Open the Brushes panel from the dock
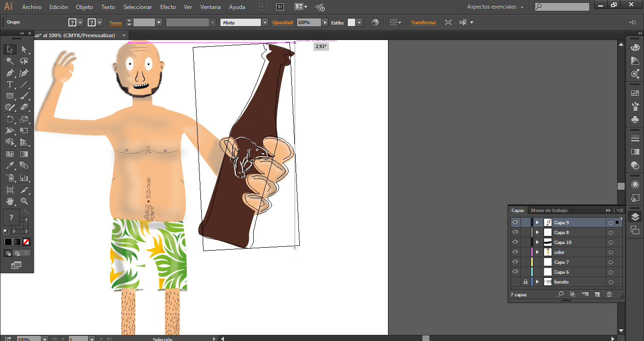The image size is (644, 341). point(635,106)
